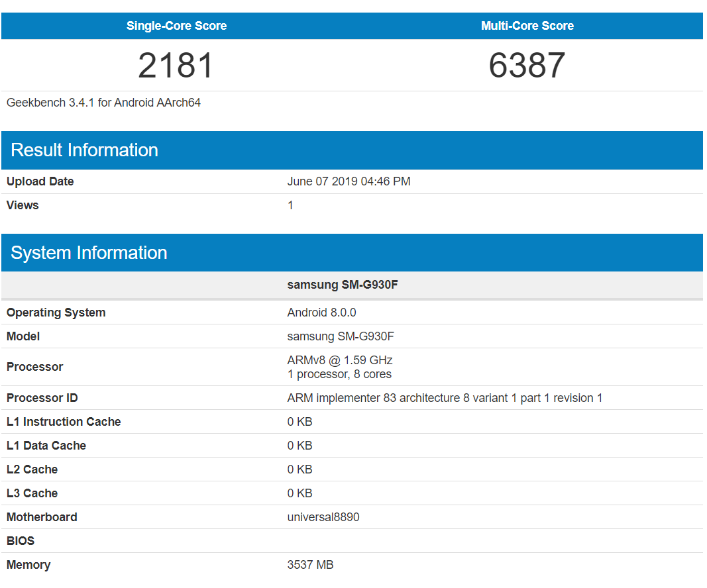Image resolution: width=707 pixels, height=588 pixels.
Task: Select the ARM implementer 83 architecture value
Action: pos(445,398)
